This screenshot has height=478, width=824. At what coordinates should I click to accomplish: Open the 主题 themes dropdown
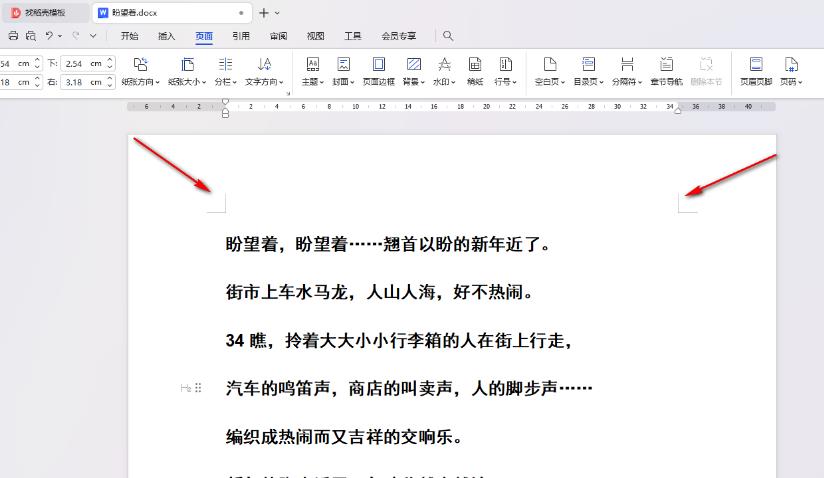(313, 71)
